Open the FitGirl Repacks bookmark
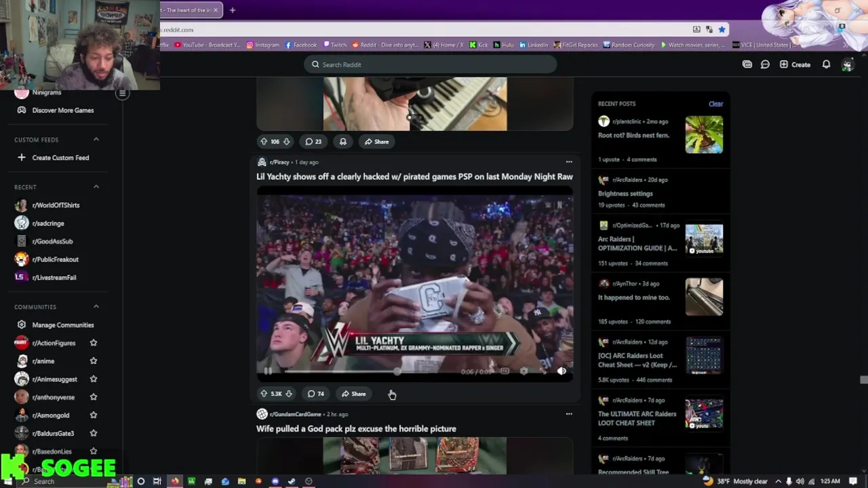 pos(576,45)
